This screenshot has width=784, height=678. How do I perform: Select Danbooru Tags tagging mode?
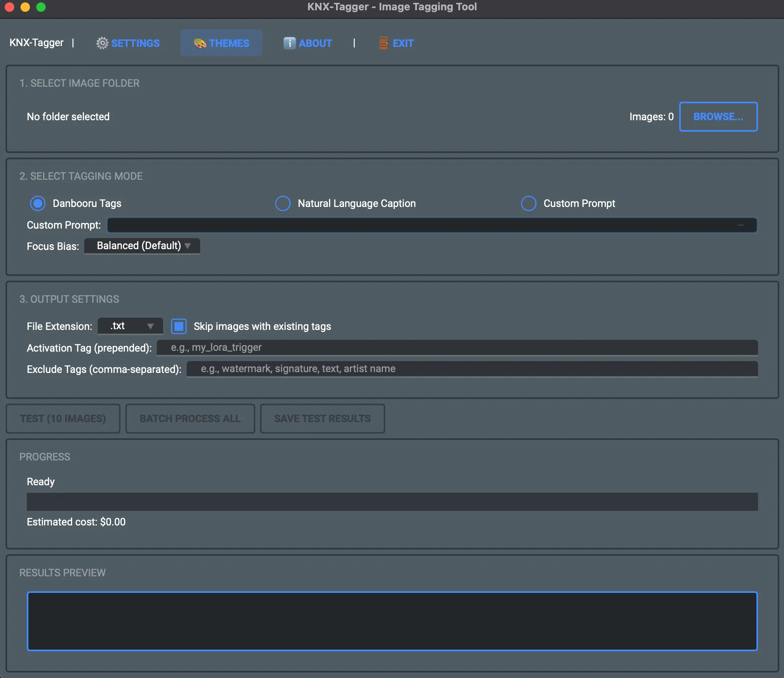tap(38, 203)
